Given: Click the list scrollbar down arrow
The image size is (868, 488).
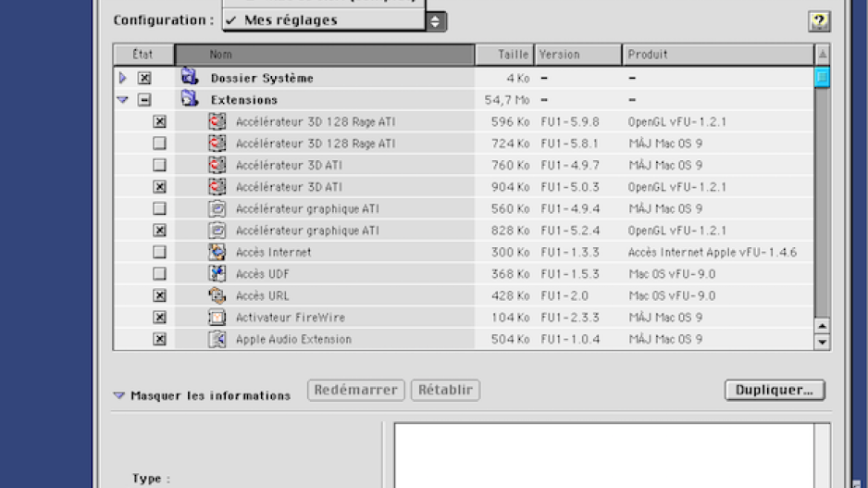Looking at the screenshot, I should pos(822,342).
